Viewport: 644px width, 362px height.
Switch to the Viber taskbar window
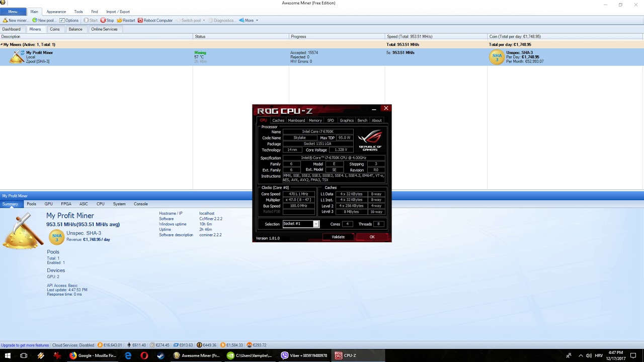305,355
